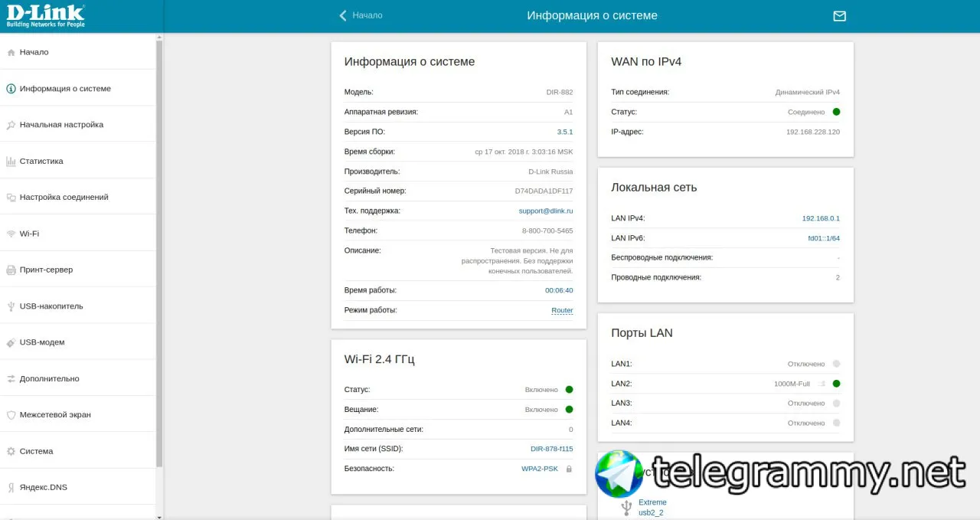The image size is (980, 520).
Task: Click the Yandex icon beside Яндекс.DNS
Action: coord(11,487)
